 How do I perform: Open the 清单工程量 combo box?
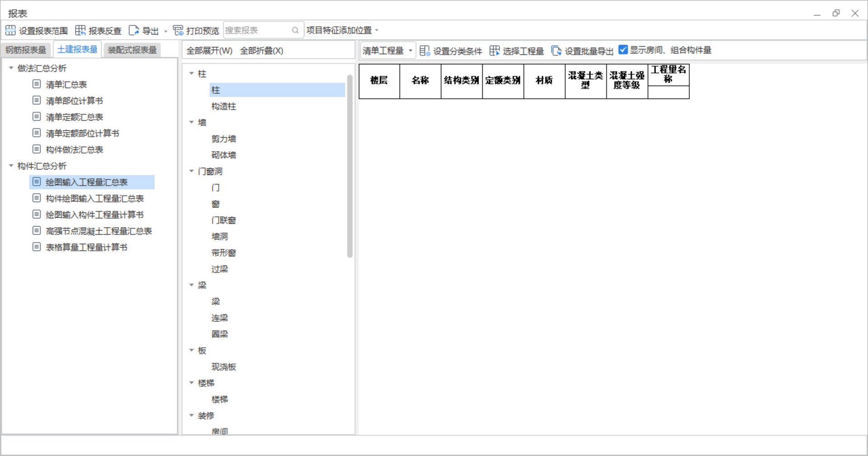[x=388, y=51]
